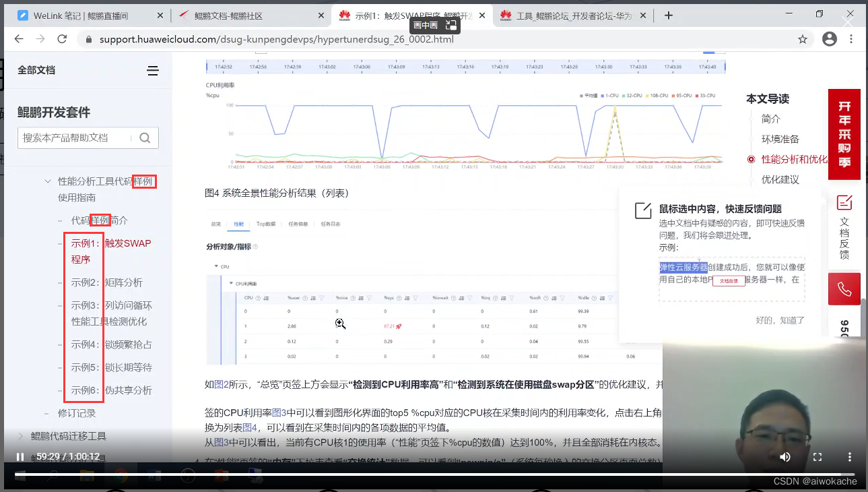Select 任务日志 tab in the screenshot image
The width and height of the screenshot is (868, 492).
(x=330, y=224)
